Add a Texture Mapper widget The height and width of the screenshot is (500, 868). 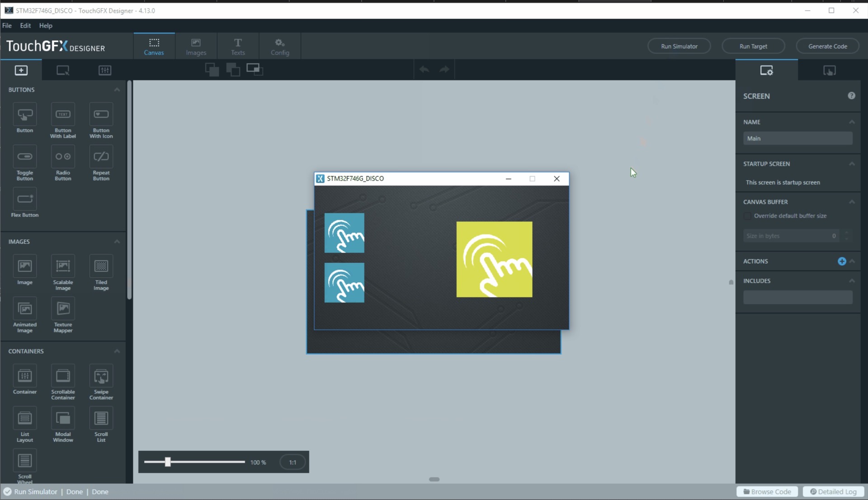[63, 309]
